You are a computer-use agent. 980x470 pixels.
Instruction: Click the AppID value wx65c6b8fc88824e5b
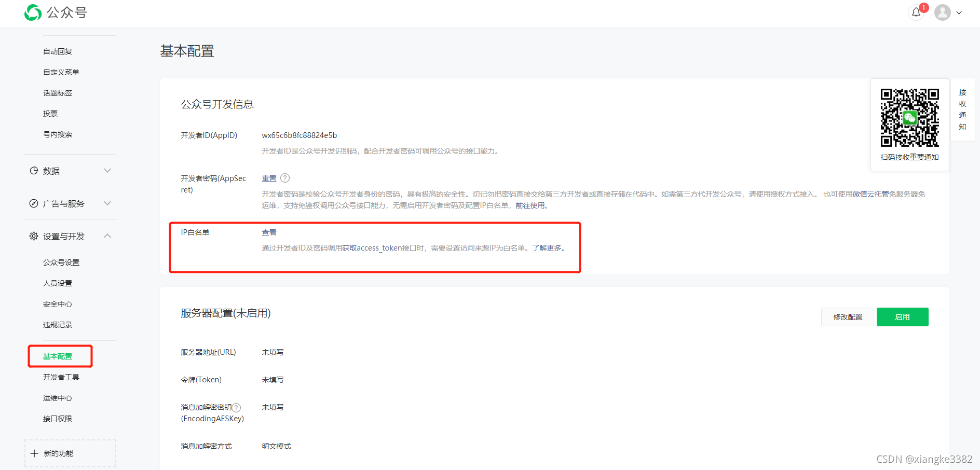coord(300,135)
